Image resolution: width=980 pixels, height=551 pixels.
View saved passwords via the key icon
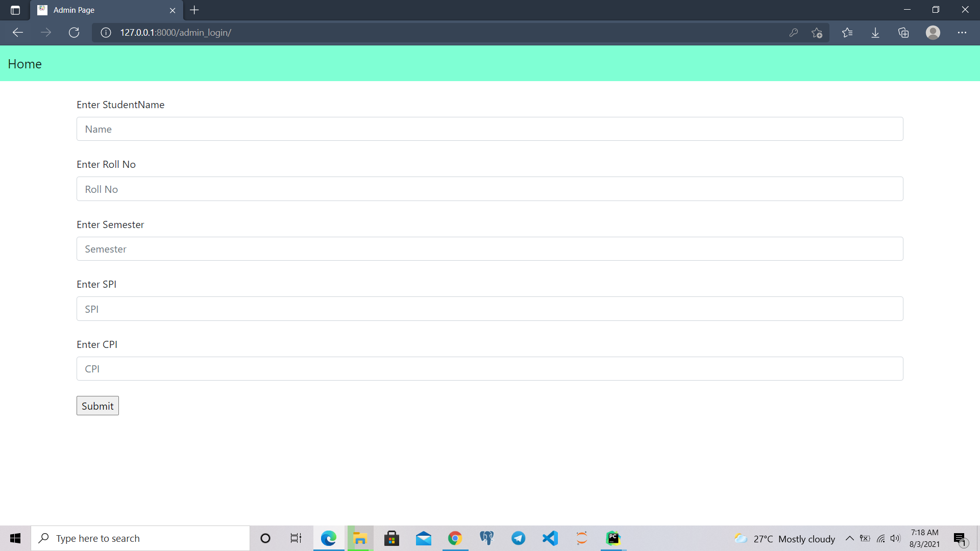(794, 33)
